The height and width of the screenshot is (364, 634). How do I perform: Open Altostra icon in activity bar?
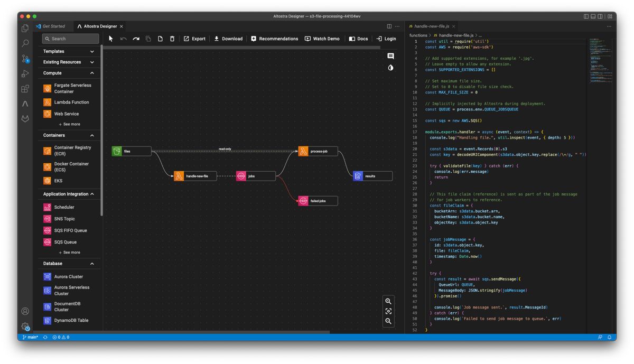pos(25,104)
